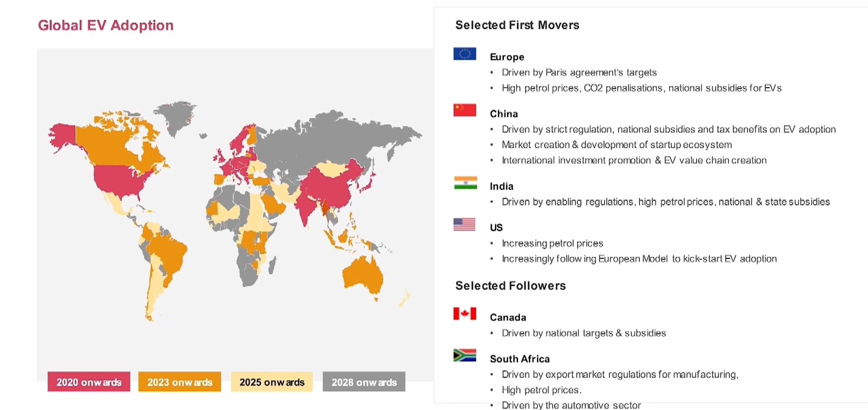868x410 pixels.
Task: Click the US flag icon
Action: tap(464, 224)
